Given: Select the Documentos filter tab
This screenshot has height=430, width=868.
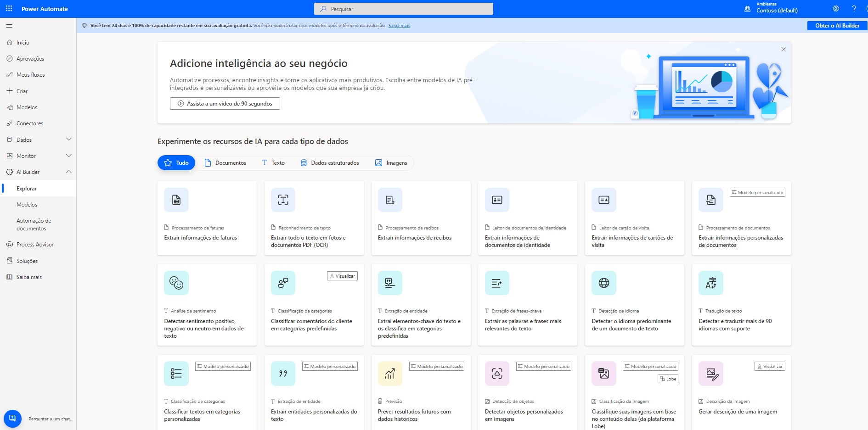Looking at the screenshot, I should (x=225, y=163).
